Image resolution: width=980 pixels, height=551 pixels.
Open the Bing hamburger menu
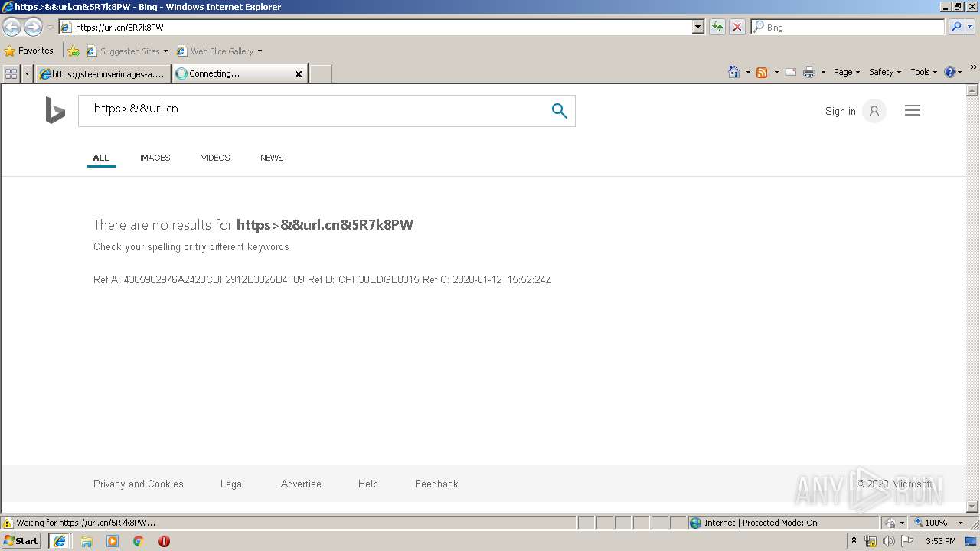913,110
